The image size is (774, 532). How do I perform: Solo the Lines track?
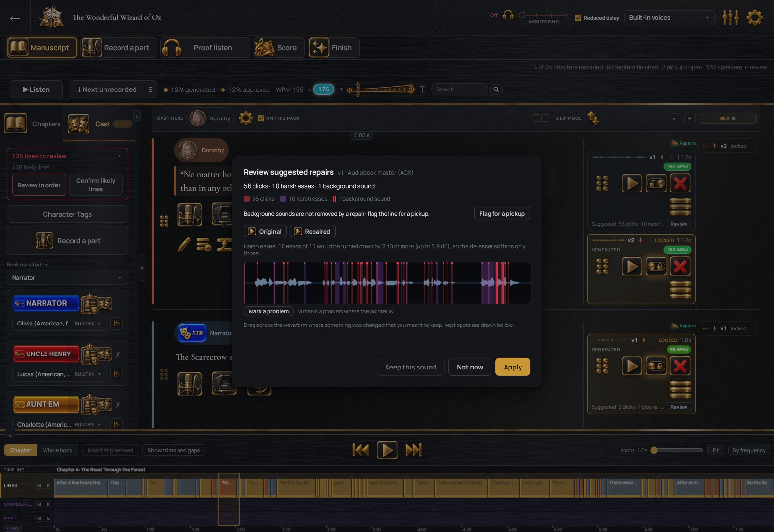[x=48, y=485]
